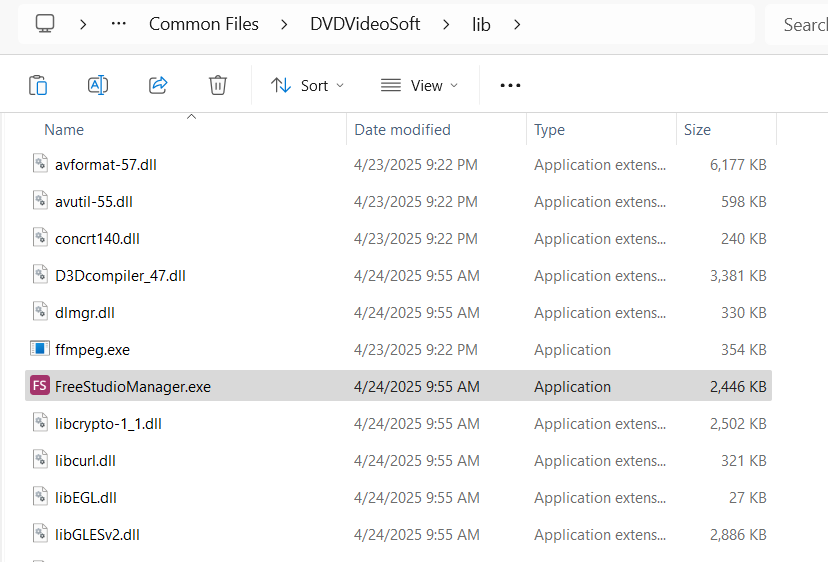828x562 pixels.
Task: Click the lib breadcrumb segment
Action: point(481,24)
